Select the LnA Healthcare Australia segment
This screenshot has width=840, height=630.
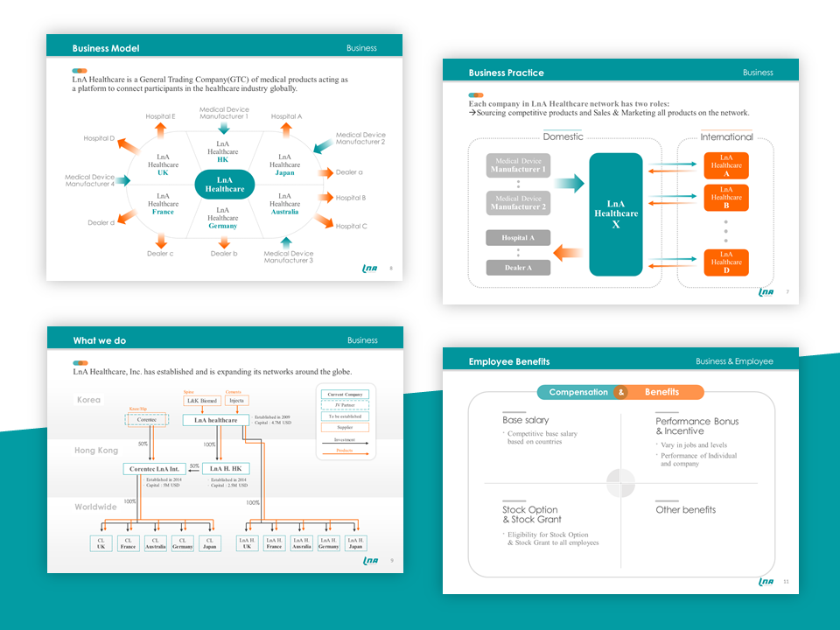pos(284,204)
